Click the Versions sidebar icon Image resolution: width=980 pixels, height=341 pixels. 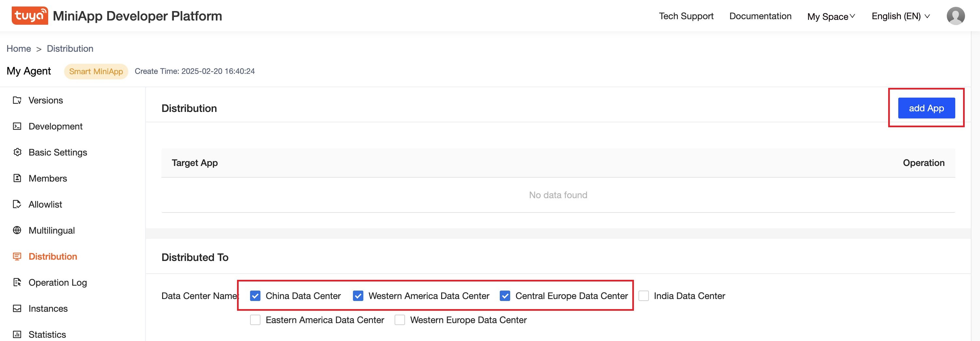tap(17, 100)
